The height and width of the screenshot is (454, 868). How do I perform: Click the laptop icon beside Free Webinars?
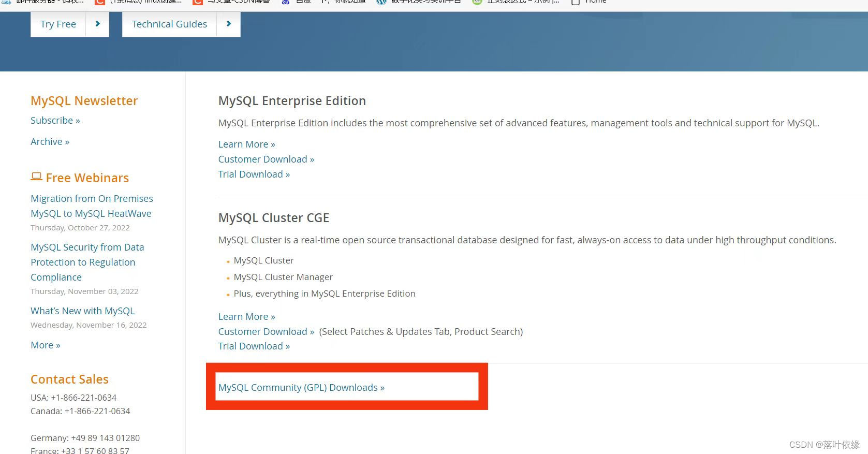coord(36,177)
